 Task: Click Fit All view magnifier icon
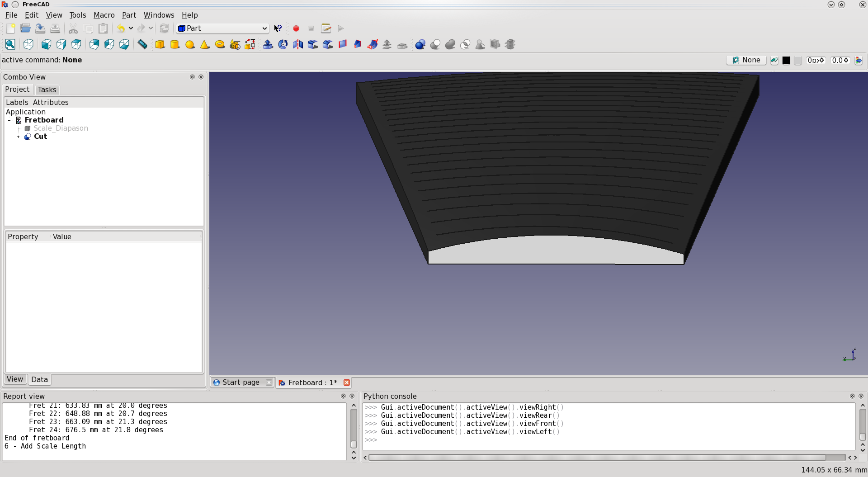coord(10,44)
